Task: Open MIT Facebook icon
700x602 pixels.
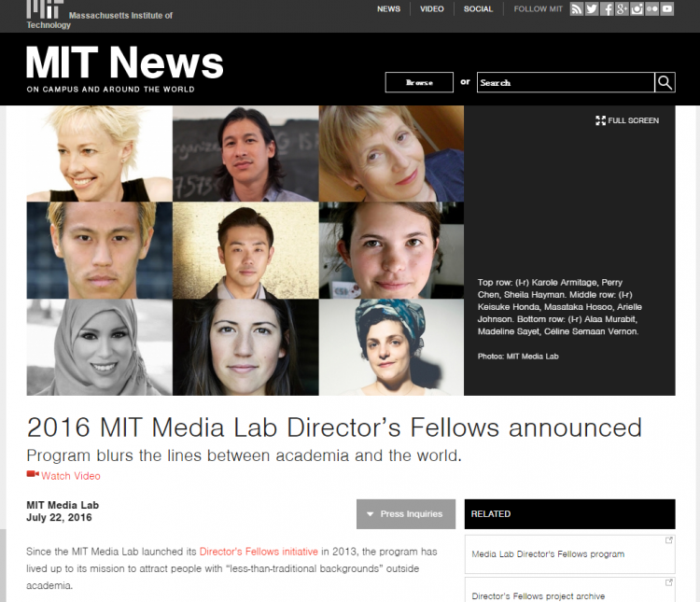Action: coord(607,9)
